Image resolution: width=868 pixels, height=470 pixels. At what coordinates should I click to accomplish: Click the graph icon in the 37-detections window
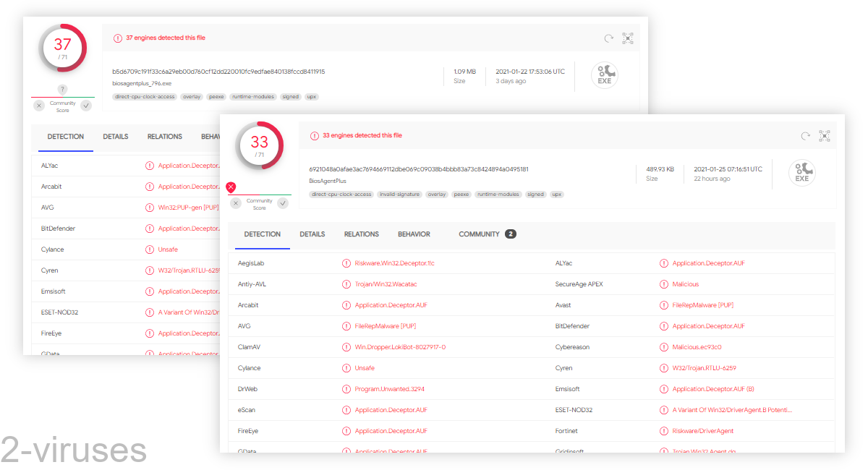coord(628,38)
